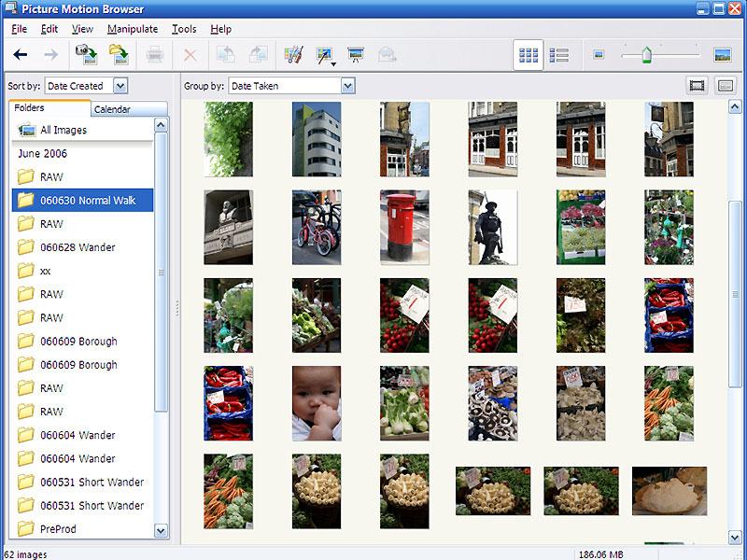Select the Folders tab
747x560 pixels.
click(49, 107)
